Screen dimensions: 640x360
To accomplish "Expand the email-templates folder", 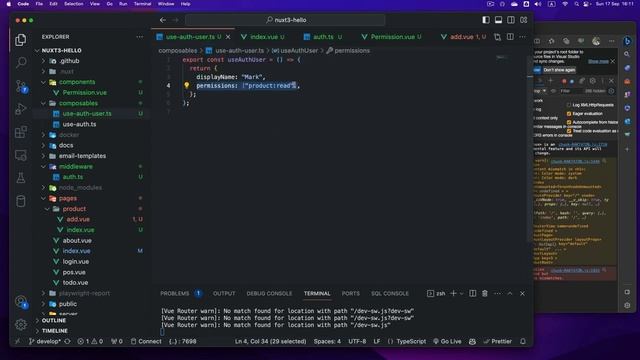I will (44, 156).
